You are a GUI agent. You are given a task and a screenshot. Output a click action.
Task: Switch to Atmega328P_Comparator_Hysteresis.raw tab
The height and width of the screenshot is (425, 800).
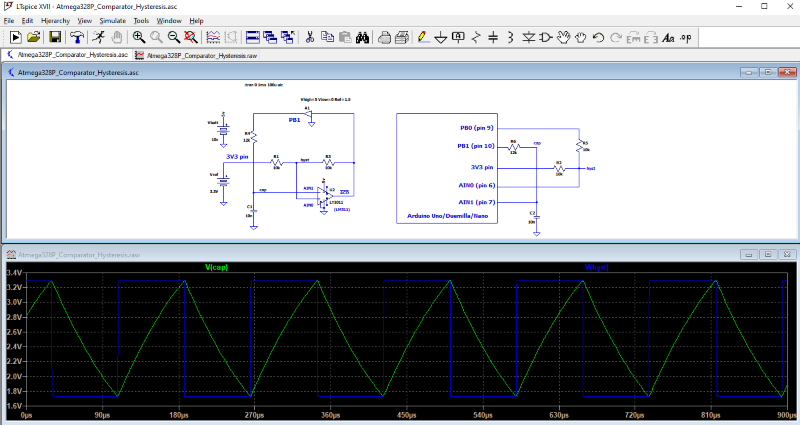pyautogui.click(x=196, y=55)
